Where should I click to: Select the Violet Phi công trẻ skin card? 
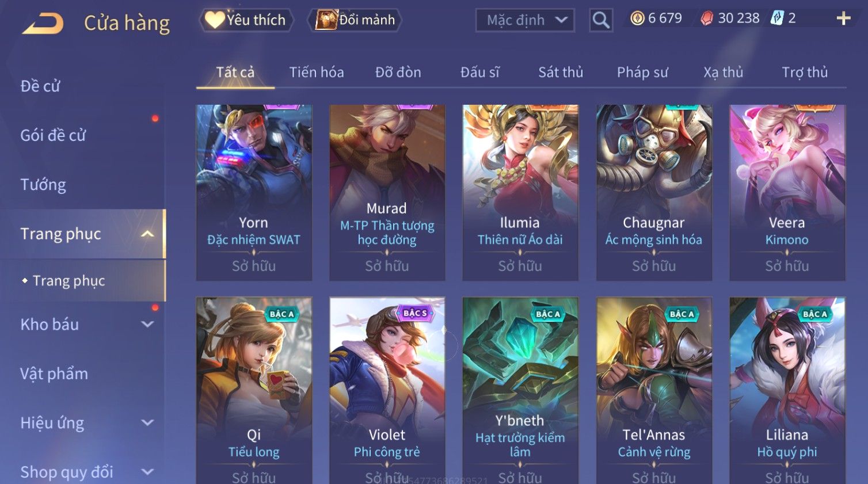point(387,391)
